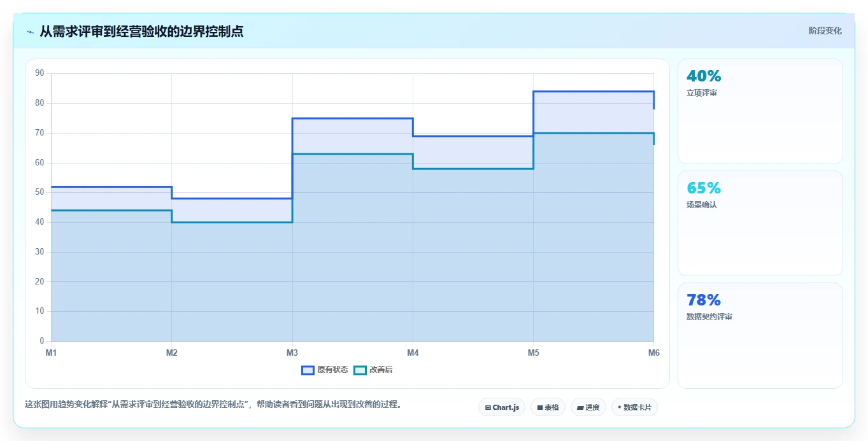Screen dimensions: 868x441
Task: Click the 进度 tag
Action: (x=588, y=407)
